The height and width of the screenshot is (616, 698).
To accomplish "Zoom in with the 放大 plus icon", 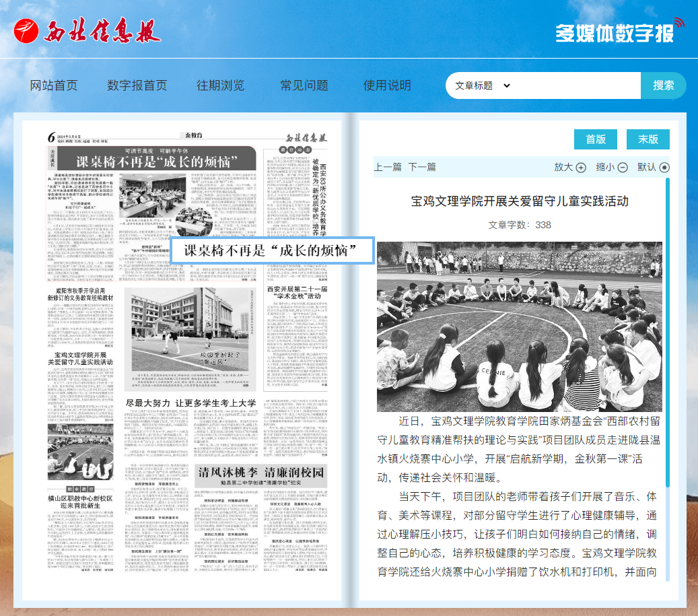I will [581, 168].
